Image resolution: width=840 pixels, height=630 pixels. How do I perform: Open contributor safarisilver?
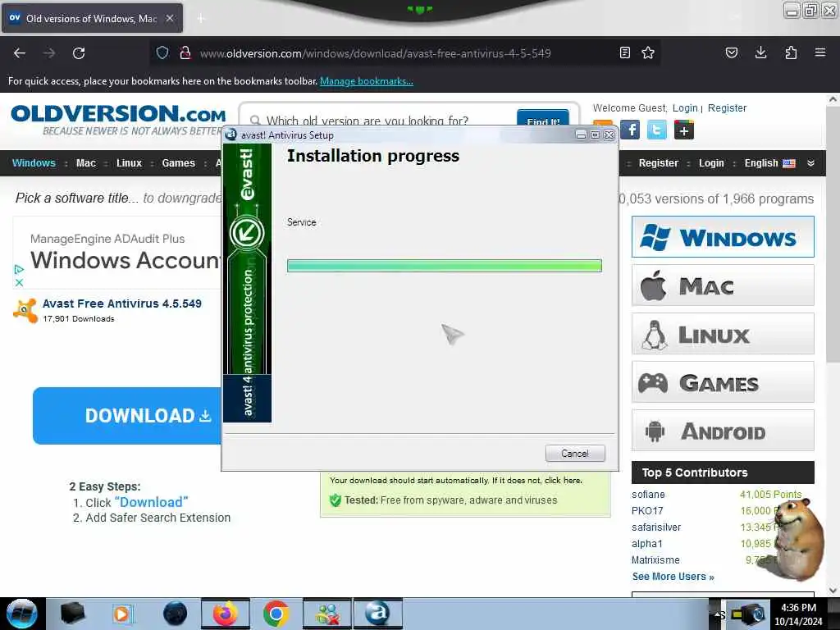[656, 527]
